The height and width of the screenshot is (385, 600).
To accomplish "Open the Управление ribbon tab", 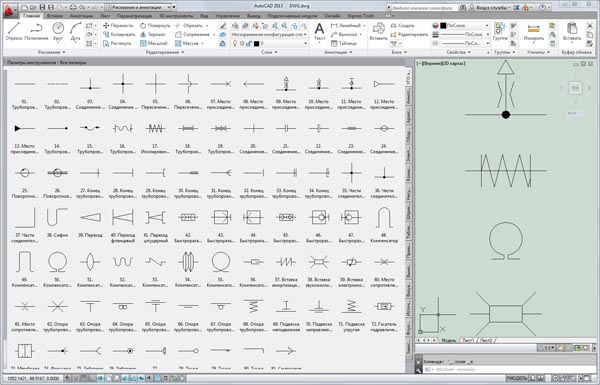I will click(x=227, y=16).
